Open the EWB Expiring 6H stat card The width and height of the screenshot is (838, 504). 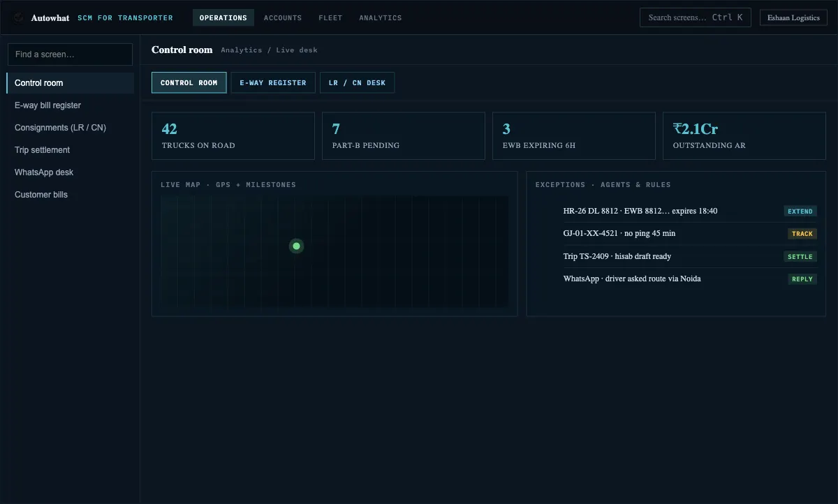pyautogui.click(x=574, y=136)
